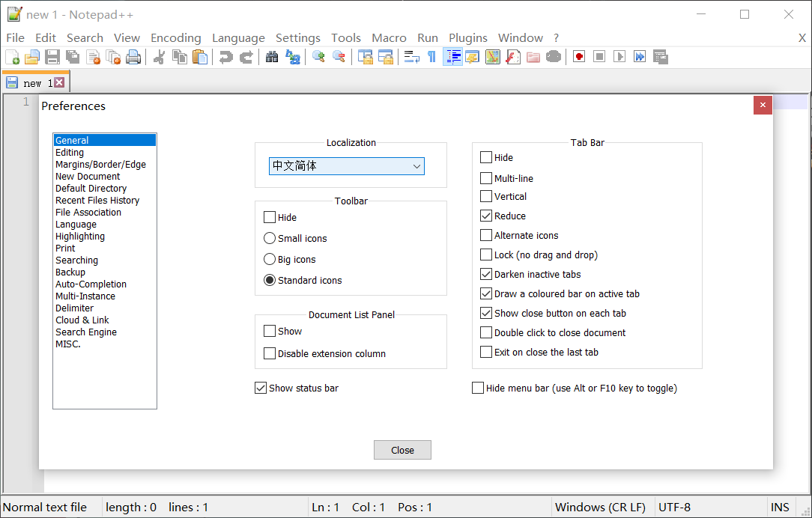Screen dimensions: 812x518
Task: Click the Close button in Preferences
Action: click(x=402, y=449)
